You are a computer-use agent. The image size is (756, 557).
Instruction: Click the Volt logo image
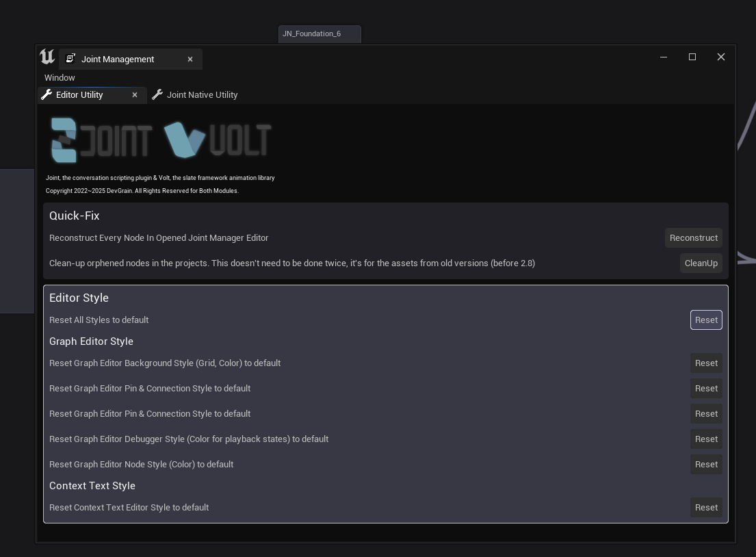(x=218, y=140)
